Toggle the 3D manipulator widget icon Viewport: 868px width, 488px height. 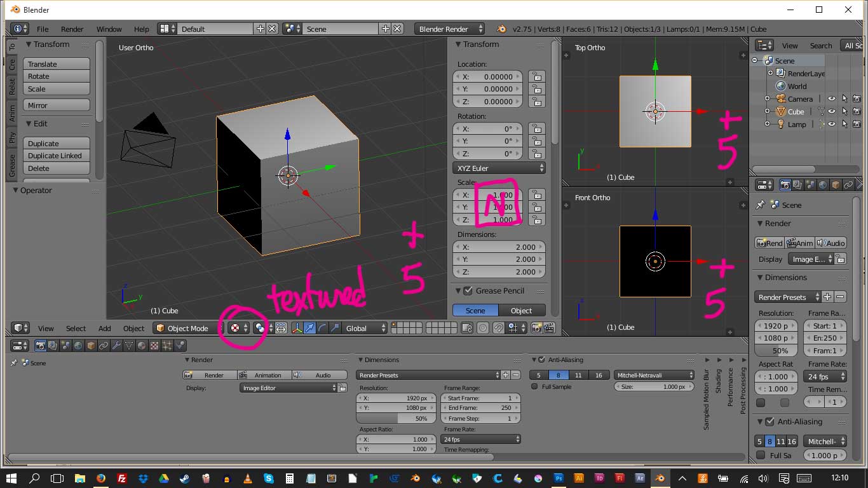click(x=296, y=328)
